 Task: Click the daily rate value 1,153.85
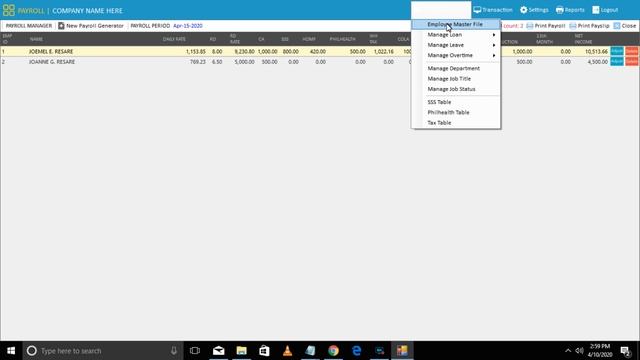[x=196, y=52]
